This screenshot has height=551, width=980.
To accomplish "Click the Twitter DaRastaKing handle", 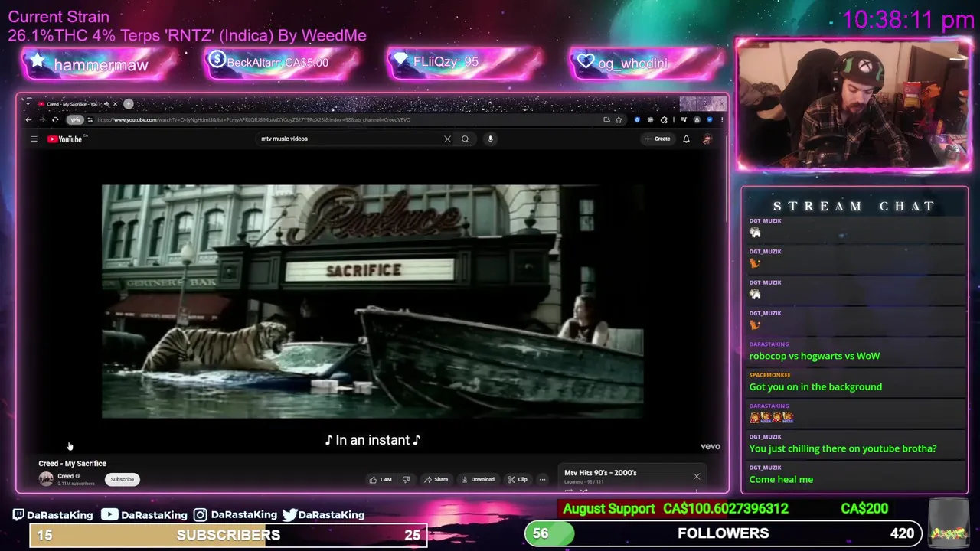I will coord(323,514).
